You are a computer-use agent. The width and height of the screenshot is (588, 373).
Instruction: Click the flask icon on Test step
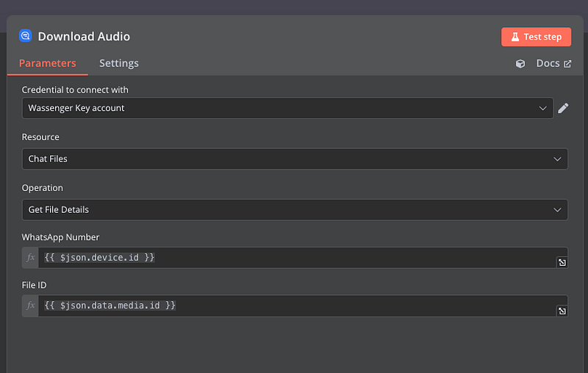point(515,37)
